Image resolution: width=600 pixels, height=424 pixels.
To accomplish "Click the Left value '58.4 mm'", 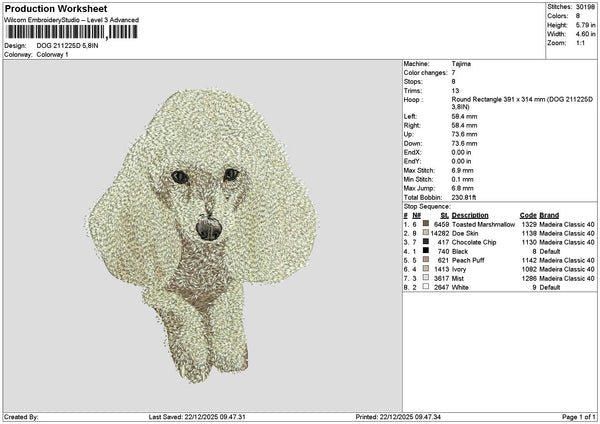I will (464, 116).
